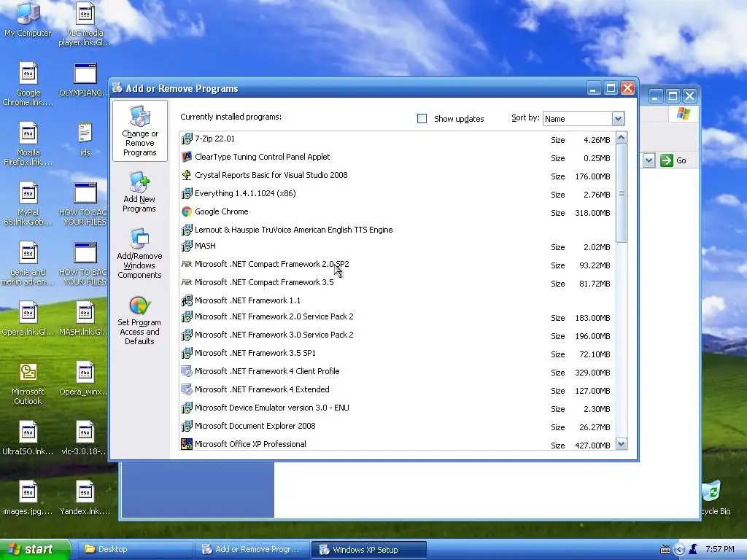747x560 pixels.
Task: Select Opera_winx desktop file
Action: [85, 378]
